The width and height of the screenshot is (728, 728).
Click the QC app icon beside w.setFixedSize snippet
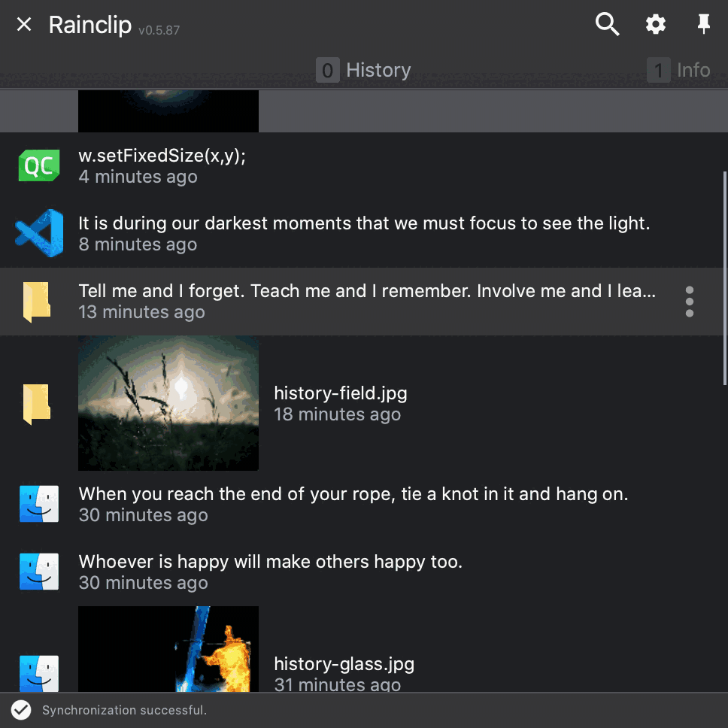(x=38, y=165)
